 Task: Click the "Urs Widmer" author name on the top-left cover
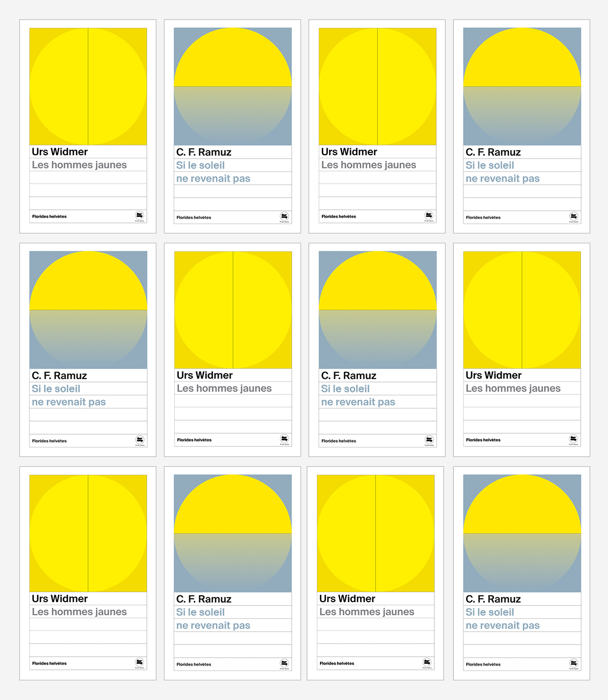[60, 152]
